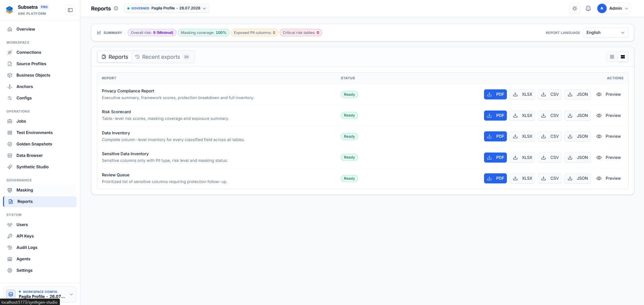Screen dimensions: 644x305
Task: Switch to list view layout
Action: point(623,57)
